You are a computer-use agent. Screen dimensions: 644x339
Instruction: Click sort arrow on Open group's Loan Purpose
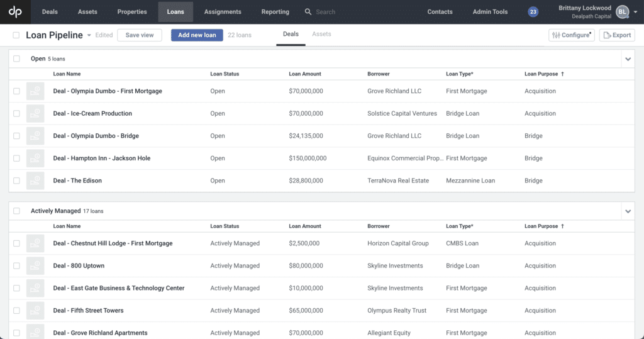[563, 74]
